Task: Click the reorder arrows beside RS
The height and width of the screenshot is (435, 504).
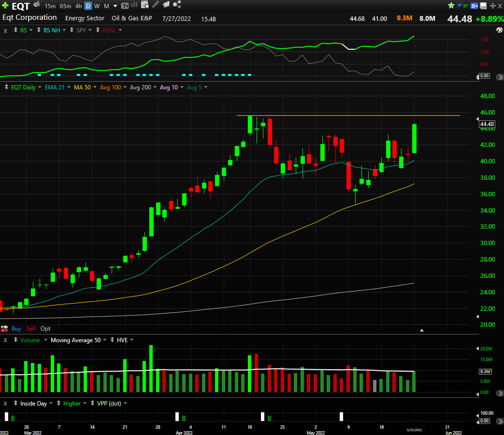Action: pos(15,30)
